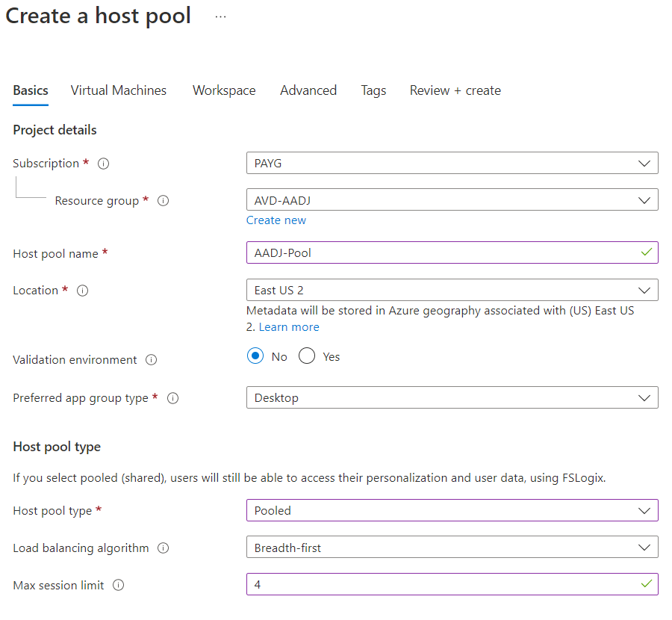Click the Location info icon

(83, 291)
